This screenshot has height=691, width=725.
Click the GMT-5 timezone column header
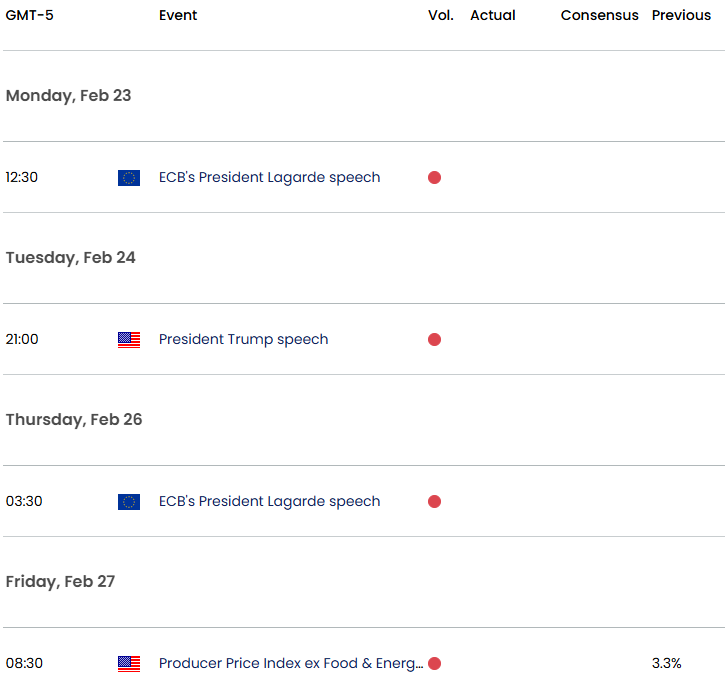tap(30, 16)
